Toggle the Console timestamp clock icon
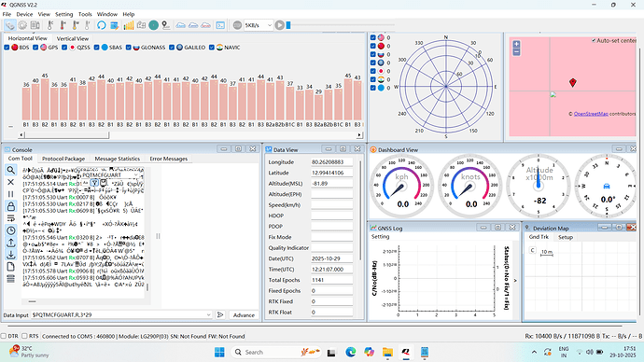 pyautogui.click(x=10, y=230)
